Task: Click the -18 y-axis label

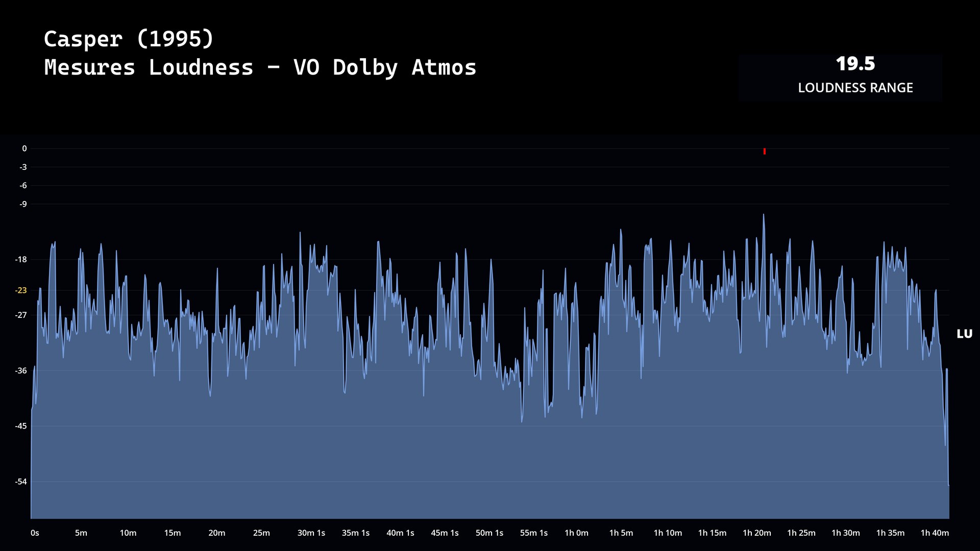Action: click(21, 260)
